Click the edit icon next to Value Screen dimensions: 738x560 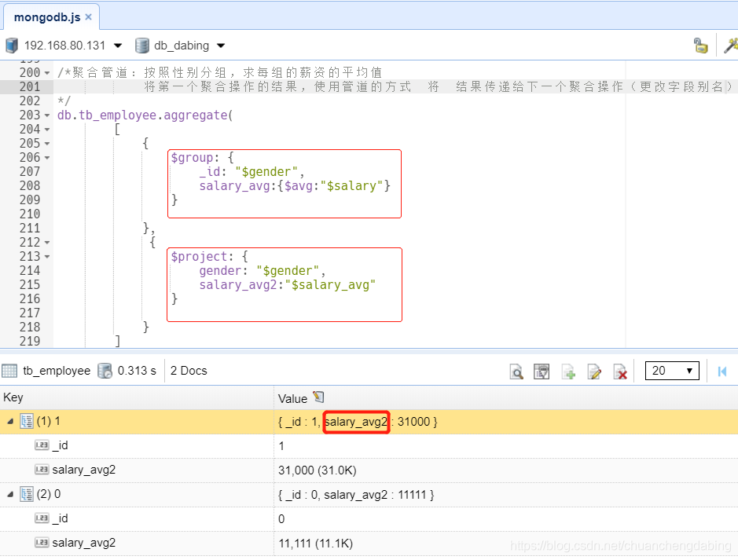pos(318,397)
